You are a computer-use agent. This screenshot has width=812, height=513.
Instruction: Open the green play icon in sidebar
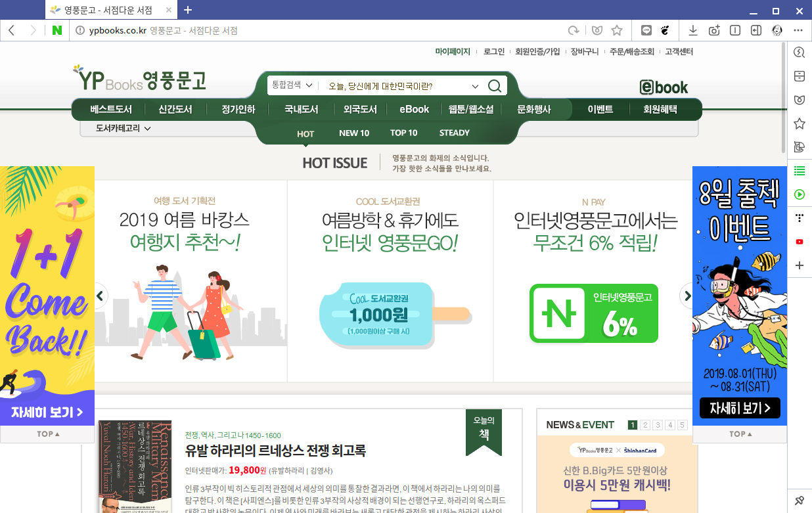pos(800,194)
